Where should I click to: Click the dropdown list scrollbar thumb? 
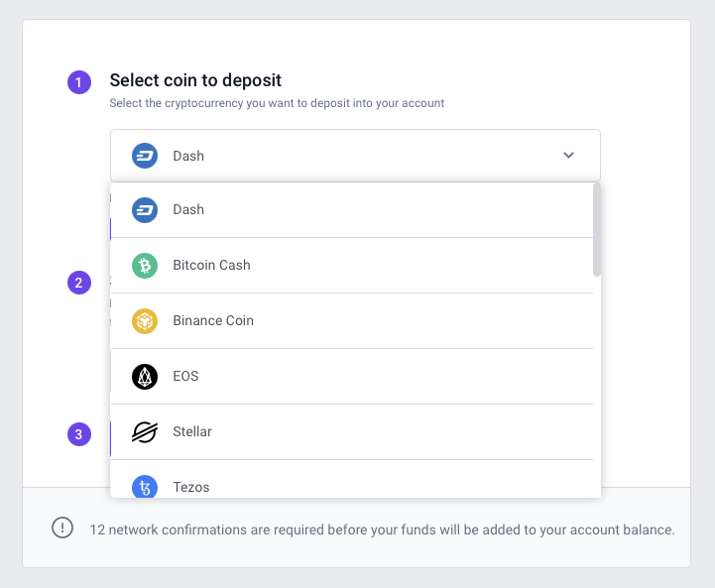click(596, 228)
